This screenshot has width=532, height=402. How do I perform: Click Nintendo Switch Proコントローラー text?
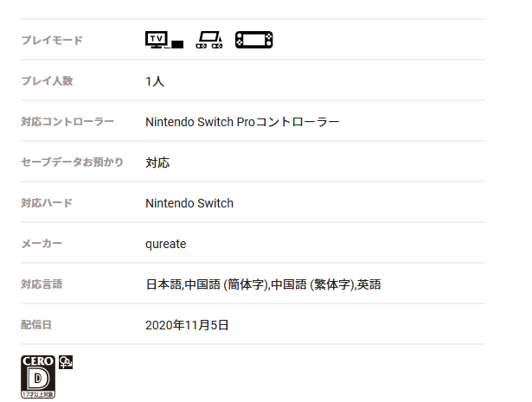[242, 122]
